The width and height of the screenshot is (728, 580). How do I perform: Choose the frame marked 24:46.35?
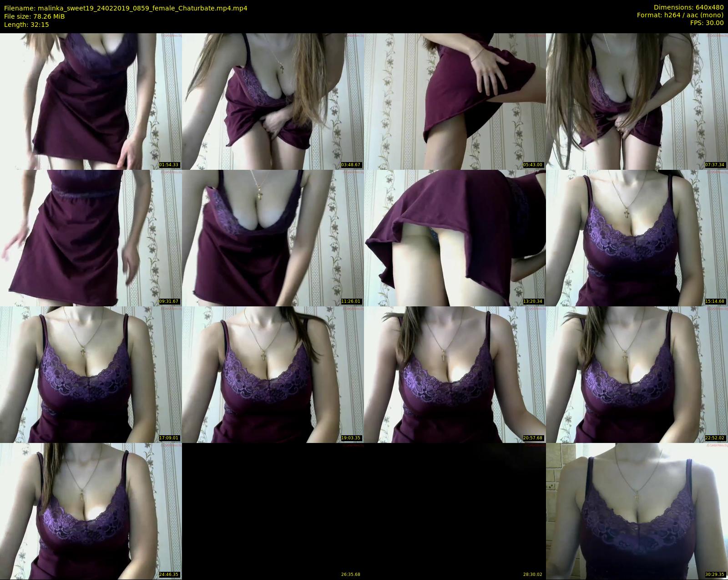coord(91,511)
